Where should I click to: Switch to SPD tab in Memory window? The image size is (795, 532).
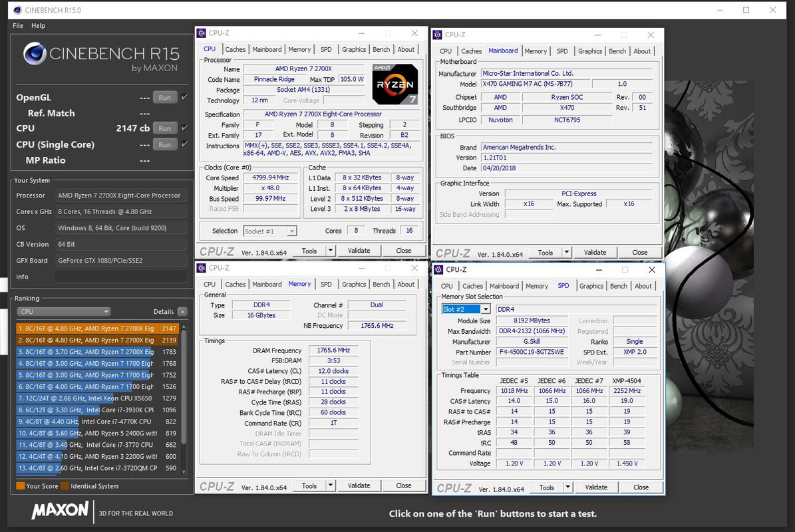(326, 284)
